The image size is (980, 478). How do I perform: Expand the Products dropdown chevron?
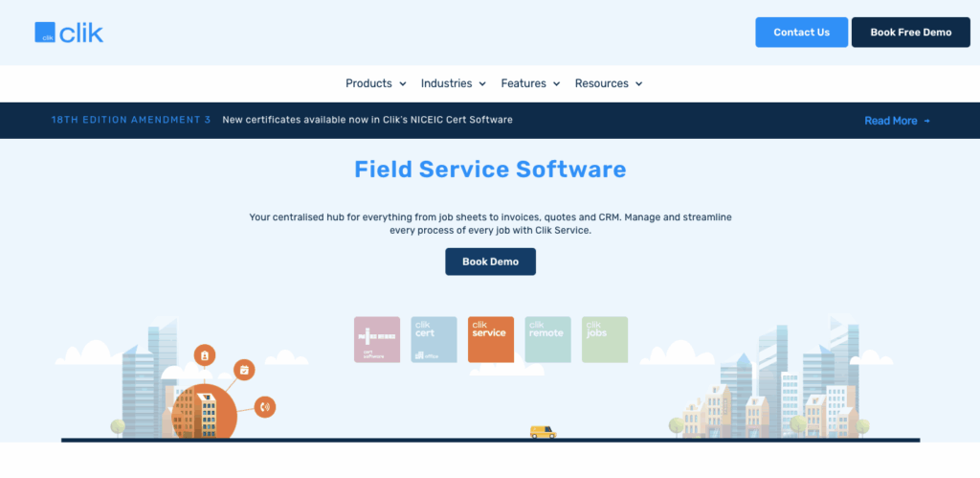point(403,84)
